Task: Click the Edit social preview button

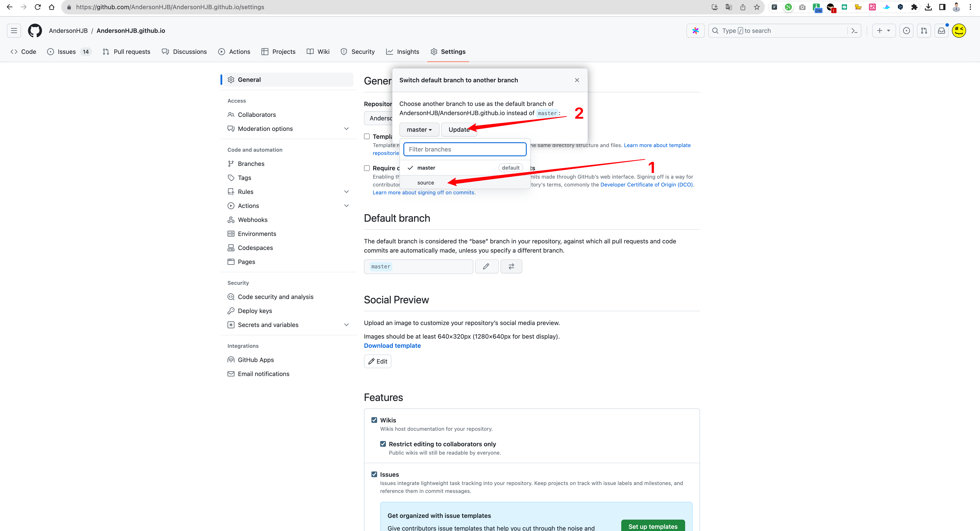Action: coord(377,362)
